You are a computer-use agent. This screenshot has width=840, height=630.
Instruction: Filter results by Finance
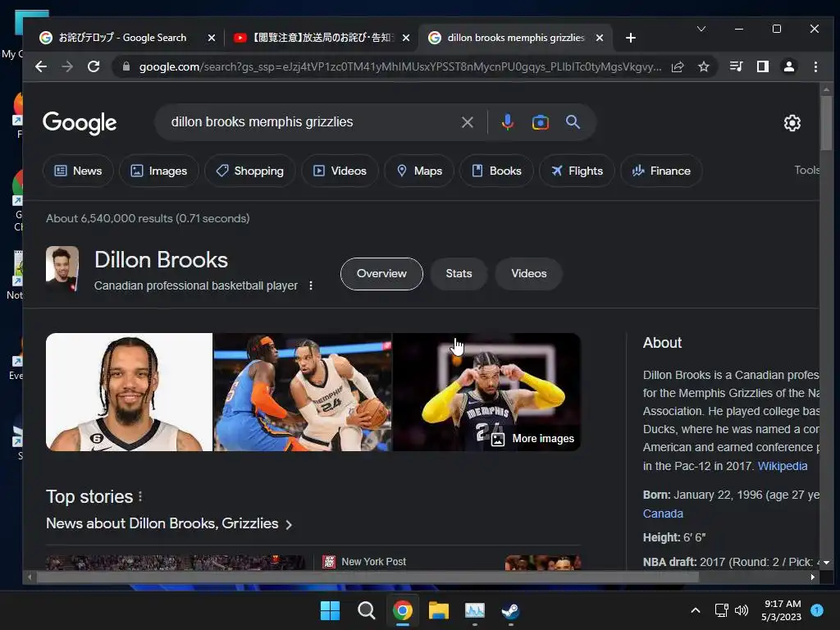coord(661,171)
